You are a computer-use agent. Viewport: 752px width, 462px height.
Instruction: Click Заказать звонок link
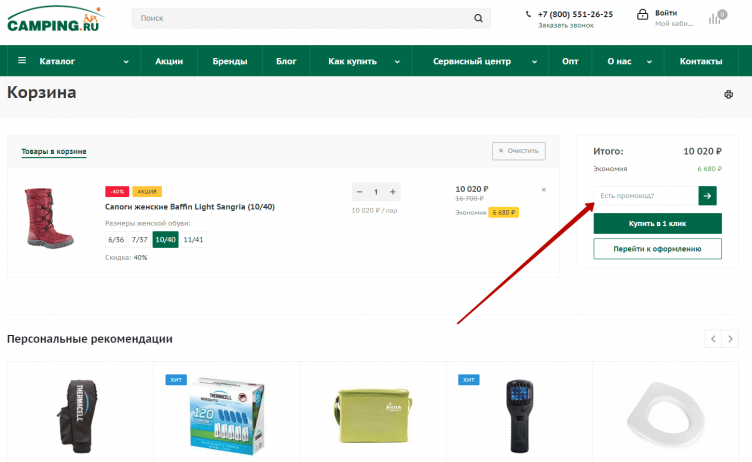[x=565, y=25]
